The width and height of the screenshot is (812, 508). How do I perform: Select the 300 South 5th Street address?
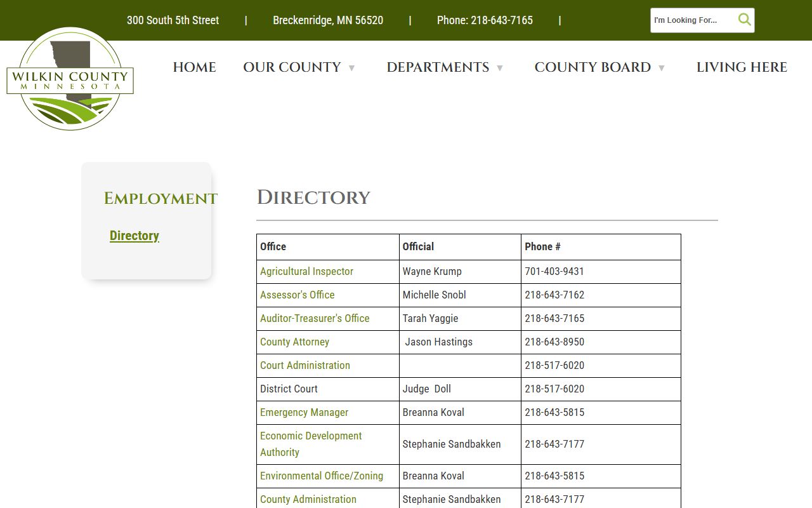click(x=173, y=20)
